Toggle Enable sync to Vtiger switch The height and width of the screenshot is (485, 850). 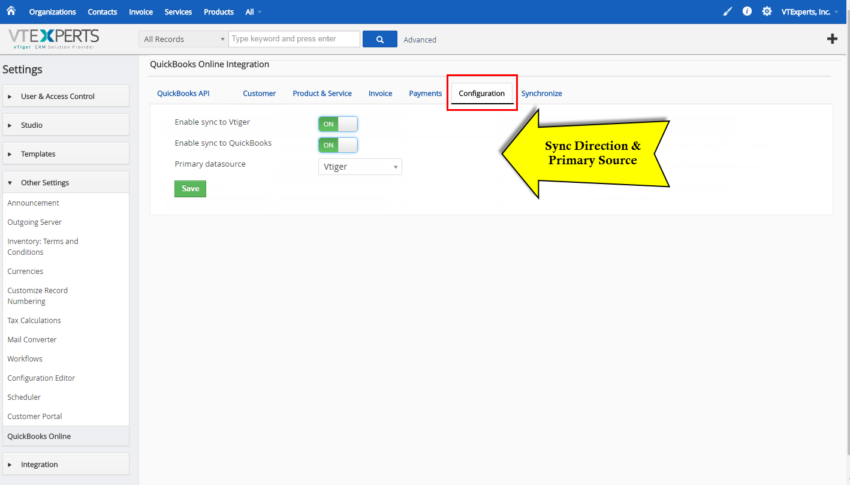tap(338, 124)
